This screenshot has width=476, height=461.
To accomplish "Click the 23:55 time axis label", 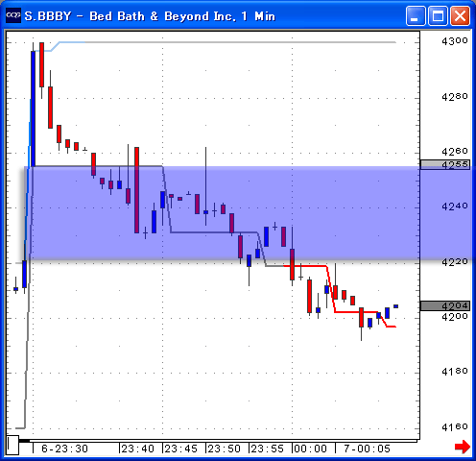I will pyautogui.click(x=268, y=449).
